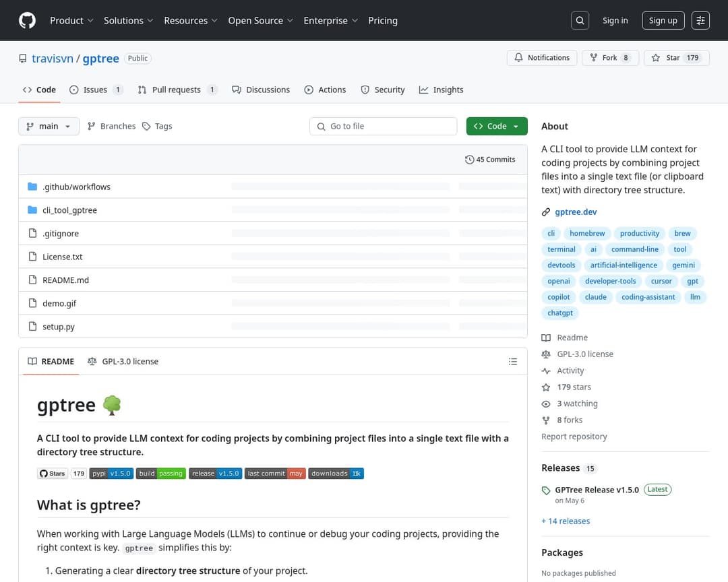Expand the Solutions menu

click(x=128, y=20)
